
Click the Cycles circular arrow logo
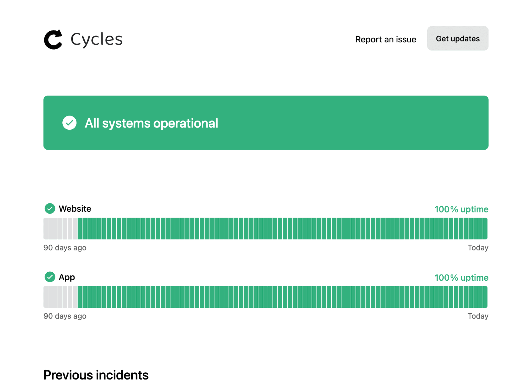(53, 39)
